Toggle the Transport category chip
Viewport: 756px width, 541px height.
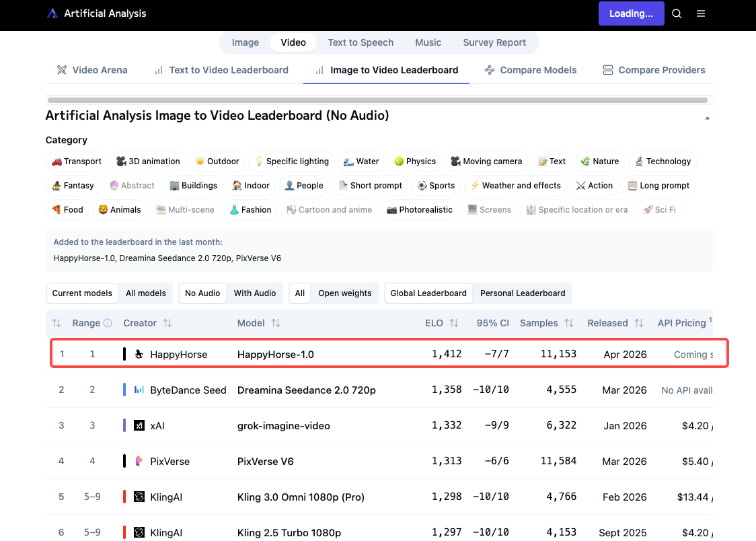[77, 161]
